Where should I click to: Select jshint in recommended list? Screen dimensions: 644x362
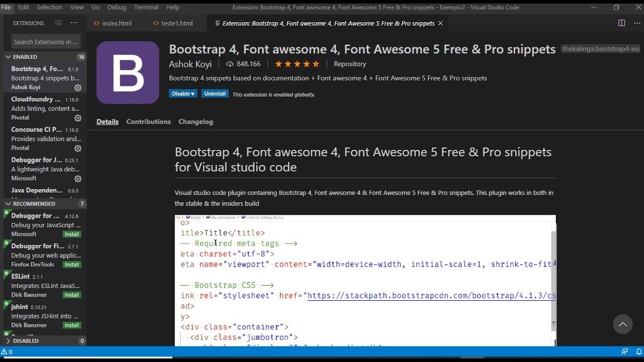pyautogui.click(x=45, y=316)
